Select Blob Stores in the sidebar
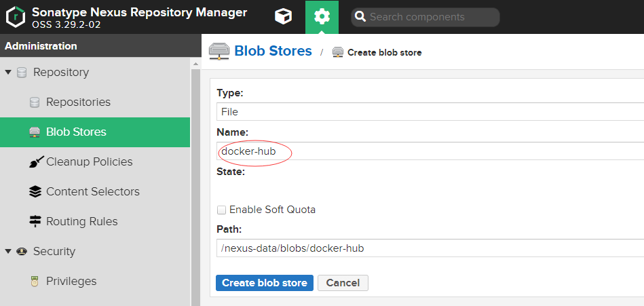 tap(76, 132)
